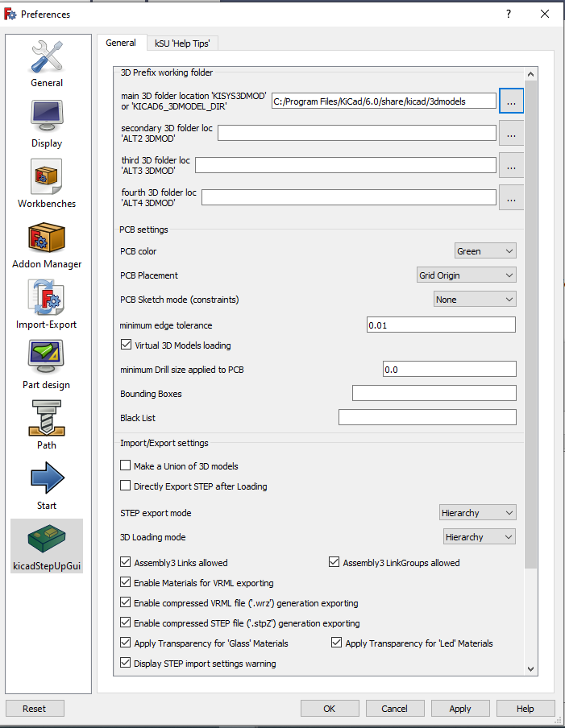This screenshot has width=565, height=728.
Task: Select the Path preferences icon
Action: coord(47,425)
